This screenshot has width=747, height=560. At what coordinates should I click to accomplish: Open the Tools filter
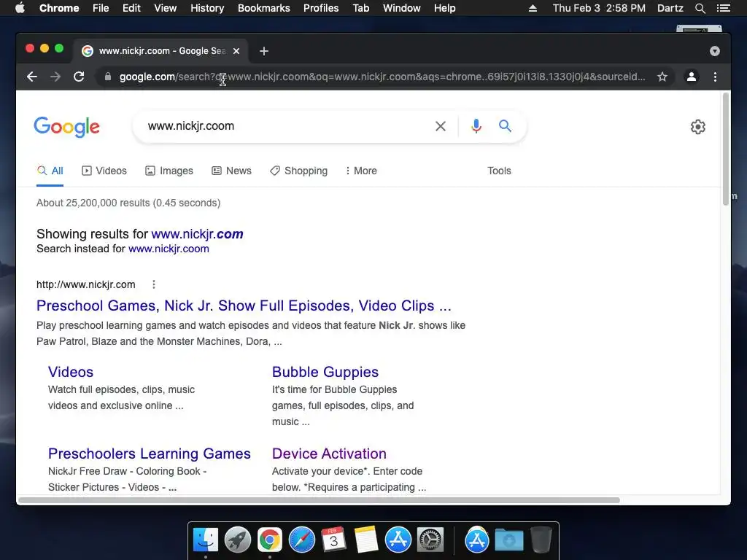pos(499,171)
